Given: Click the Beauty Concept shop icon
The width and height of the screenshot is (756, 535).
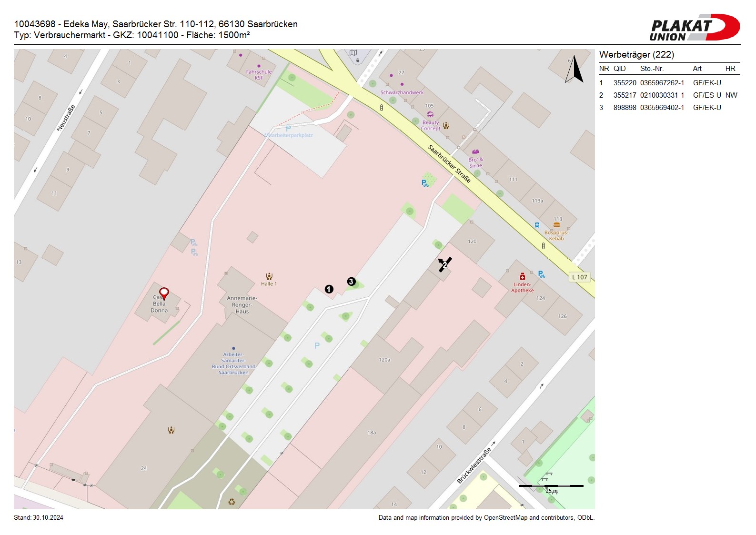Looking at the screenshot, I should pyautogui.click(x=430, y=115).
